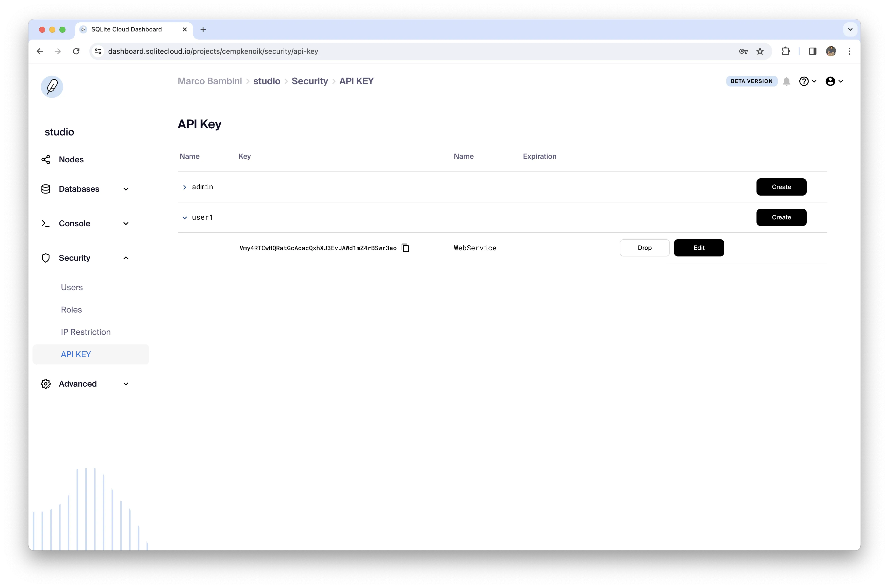
Task: Go to Security breadcrumb link
Action: coord(310,81)
